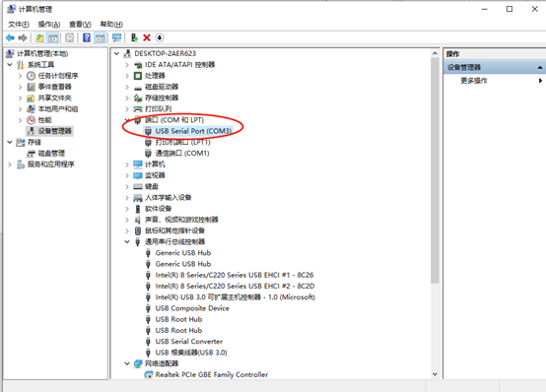Select Intel USB 3.0 可扩展主机控制器

235,297
